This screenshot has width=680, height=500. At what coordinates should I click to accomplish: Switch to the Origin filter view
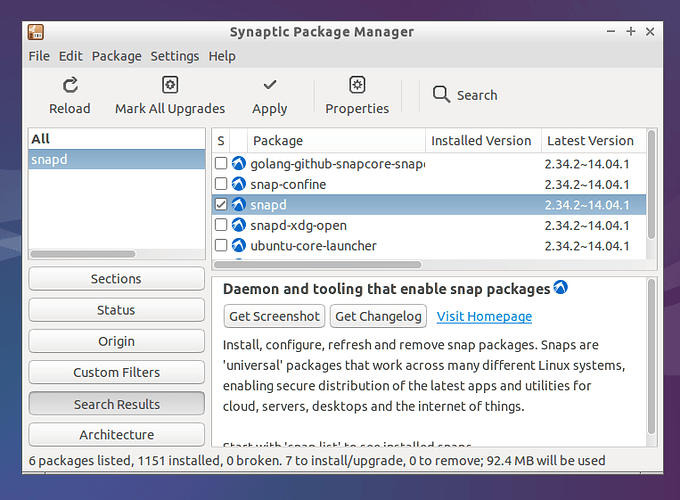pos(116,341)
